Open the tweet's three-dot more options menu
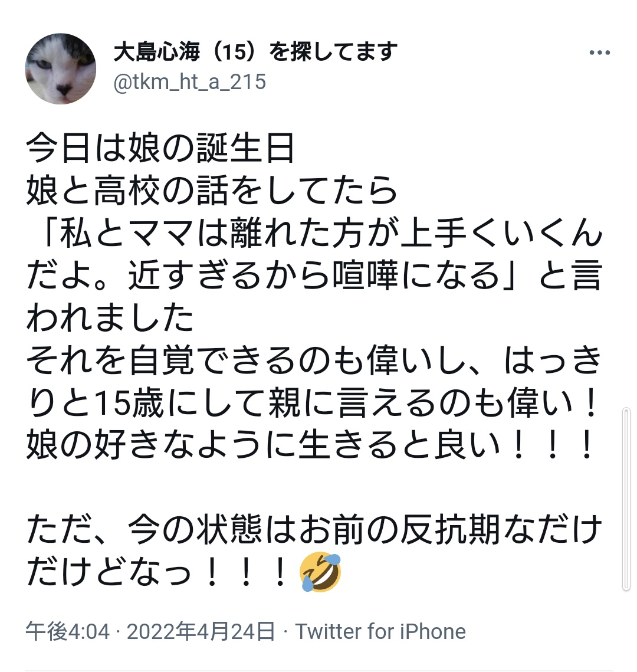The image size is (637, 672). point(599,53)
